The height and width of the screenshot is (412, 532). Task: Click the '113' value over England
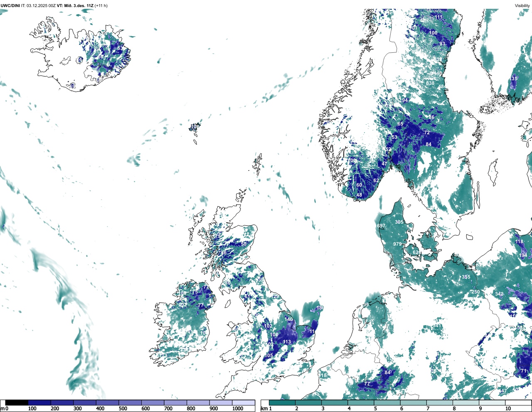click(287, 342)
